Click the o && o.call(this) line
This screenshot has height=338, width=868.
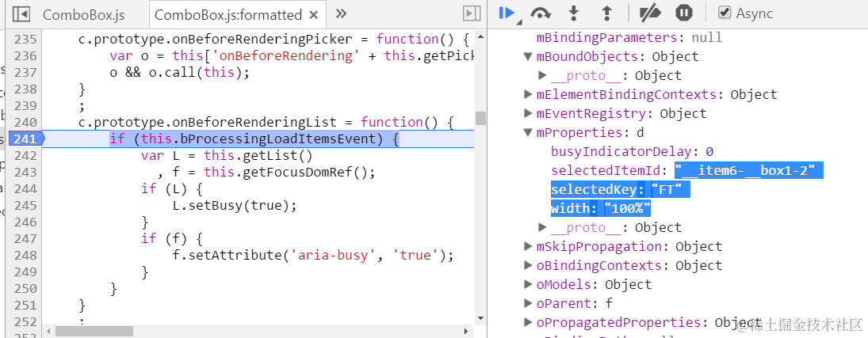[x=180, y=73]
